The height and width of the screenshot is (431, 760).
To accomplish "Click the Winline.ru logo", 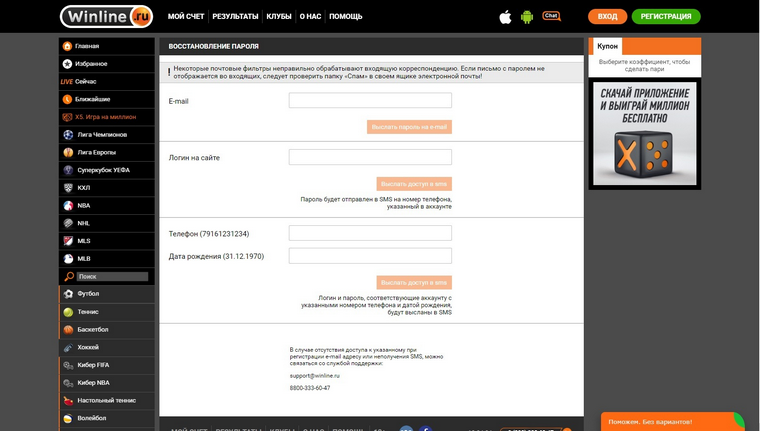I will pos(106,16).
